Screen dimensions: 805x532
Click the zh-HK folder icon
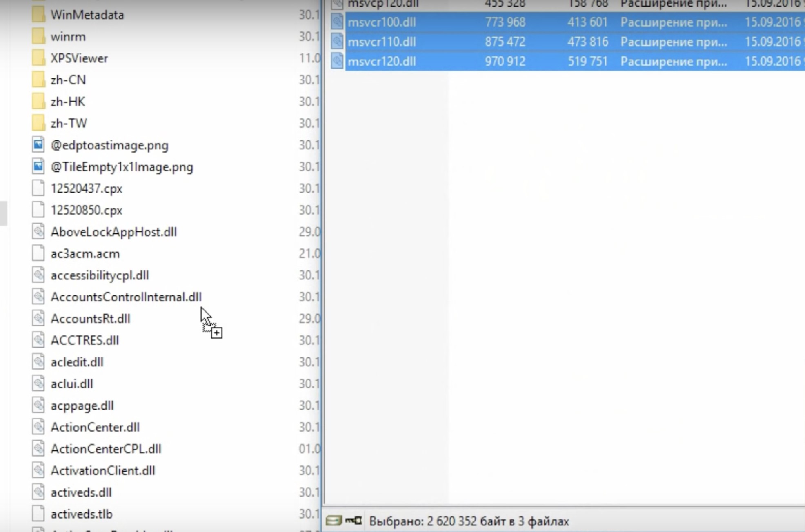[x=38, y=102]
